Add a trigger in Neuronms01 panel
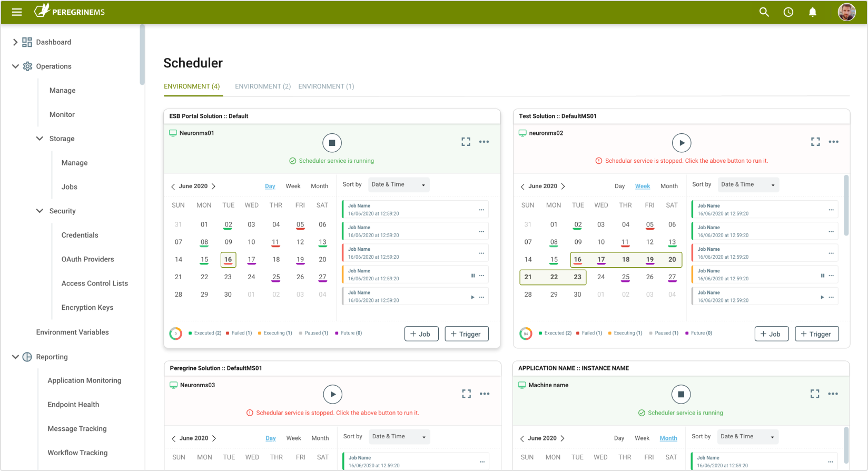 click(467, 334)
